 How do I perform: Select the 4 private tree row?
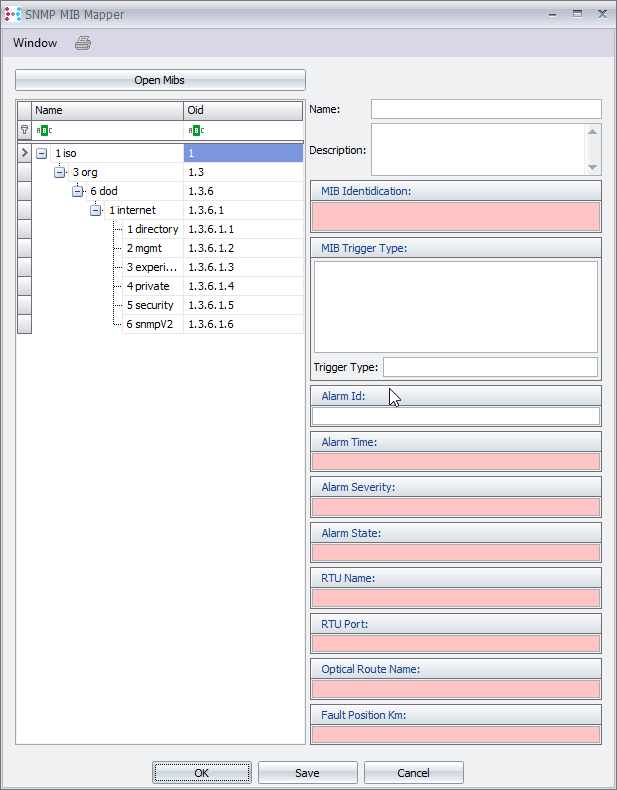[x=153, y=286]
